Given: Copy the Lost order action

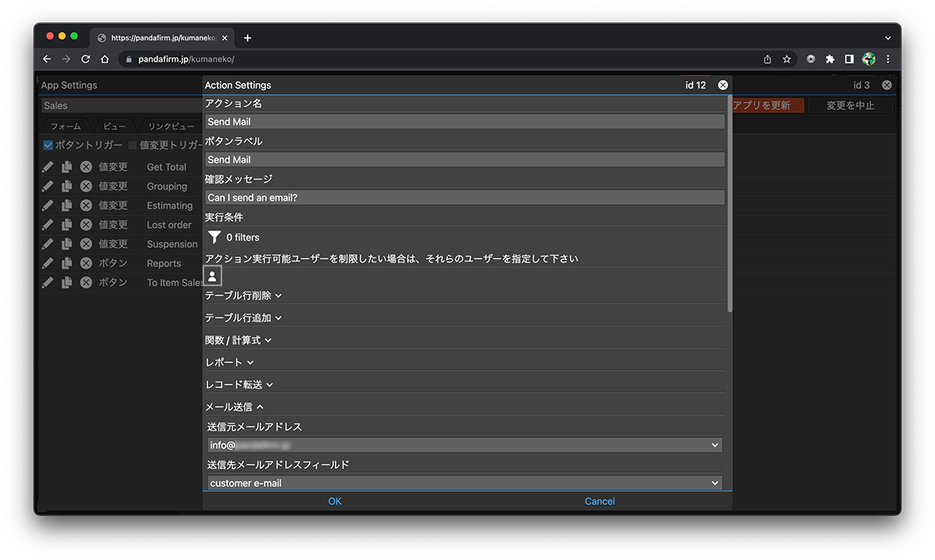Looking at the screenshot, I should pyautogui.click(x=66, y=225).
